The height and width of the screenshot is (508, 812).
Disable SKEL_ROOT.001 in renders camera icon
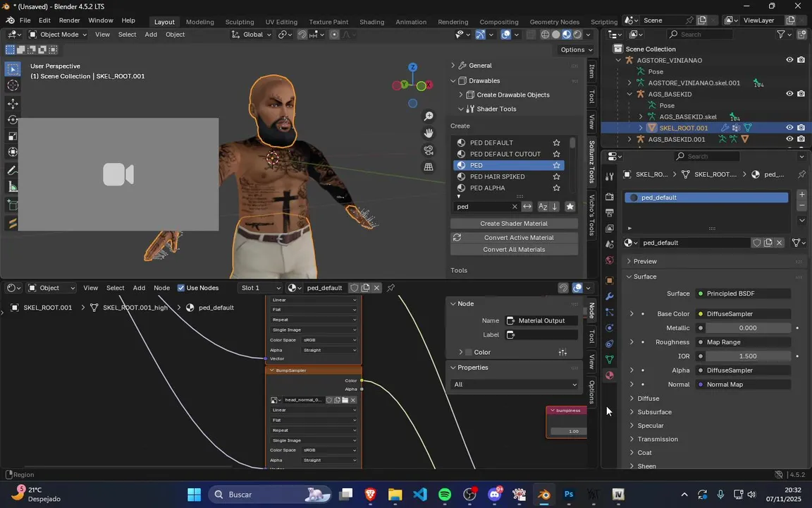[801, 128]
